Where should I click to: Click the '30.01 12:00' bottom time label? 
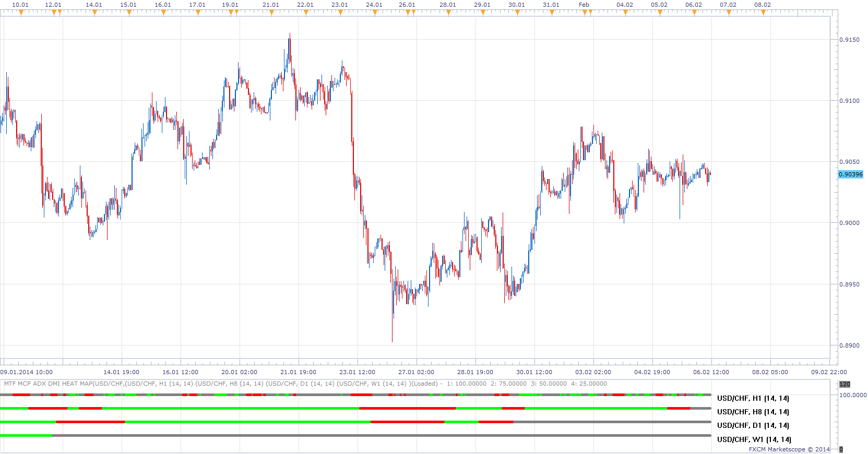click(x=534, y=372)
